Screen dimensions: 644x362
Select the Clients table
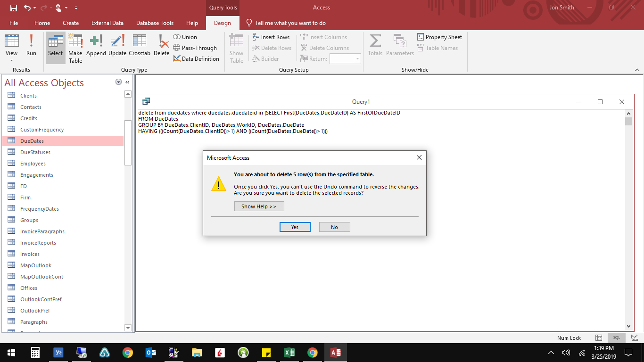click(x=63, y=96)
